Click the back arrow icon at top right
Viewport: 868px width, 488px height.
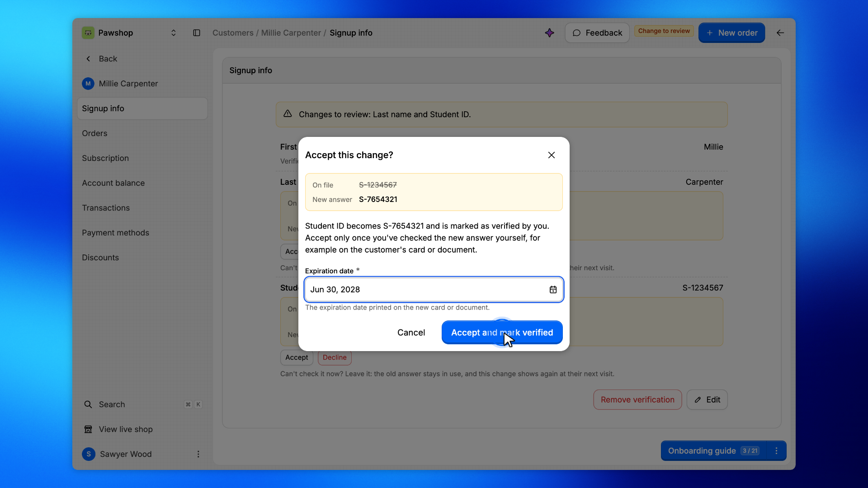click(x=780, y=33)
